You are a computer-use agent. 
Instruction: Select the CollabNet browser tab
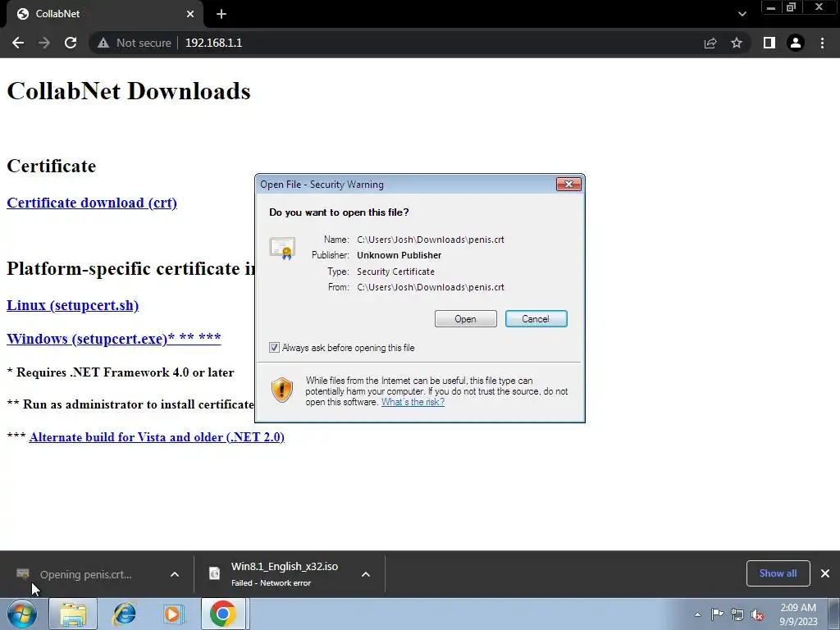click(105, 14)
